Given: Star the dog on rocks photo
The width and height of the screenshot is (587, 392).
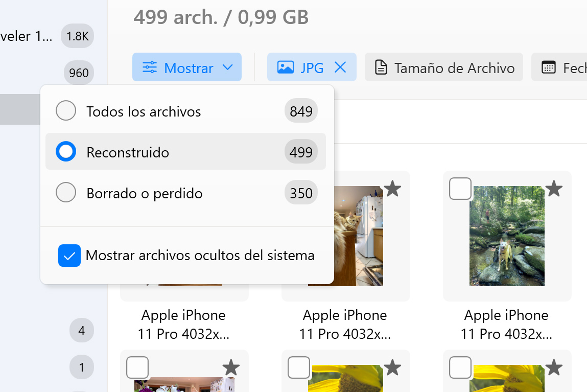Looking at the screenshot, I should pyautogui.click(x=554, y=189).
